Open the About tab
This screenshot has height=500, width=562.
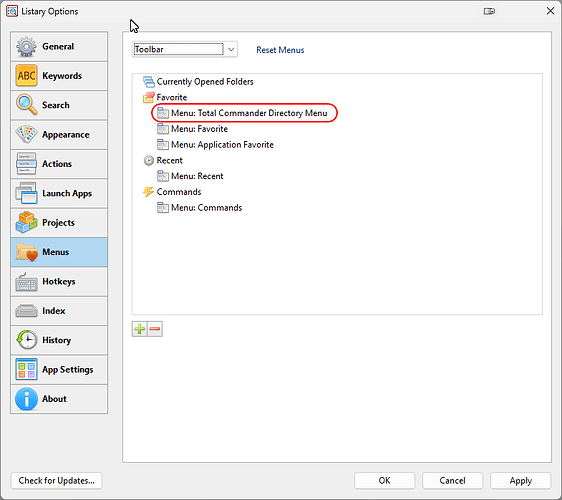pyautogui.click(x=59, y=399)
